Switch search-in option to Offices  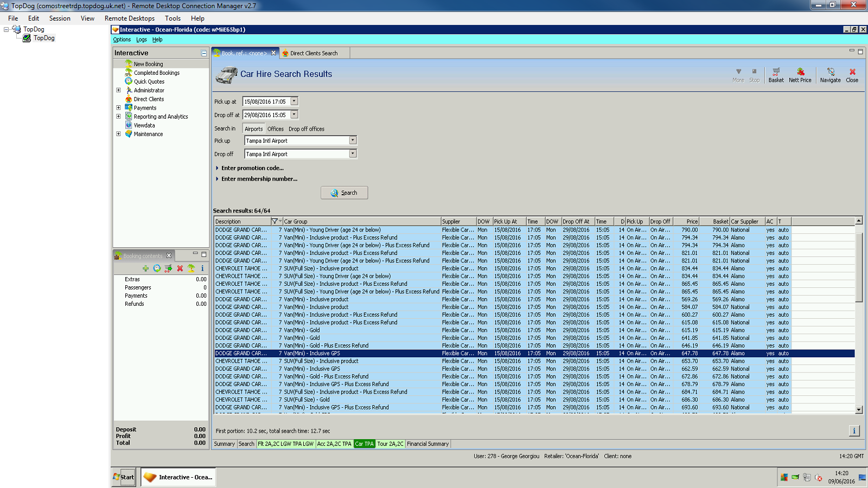[276, 129]
